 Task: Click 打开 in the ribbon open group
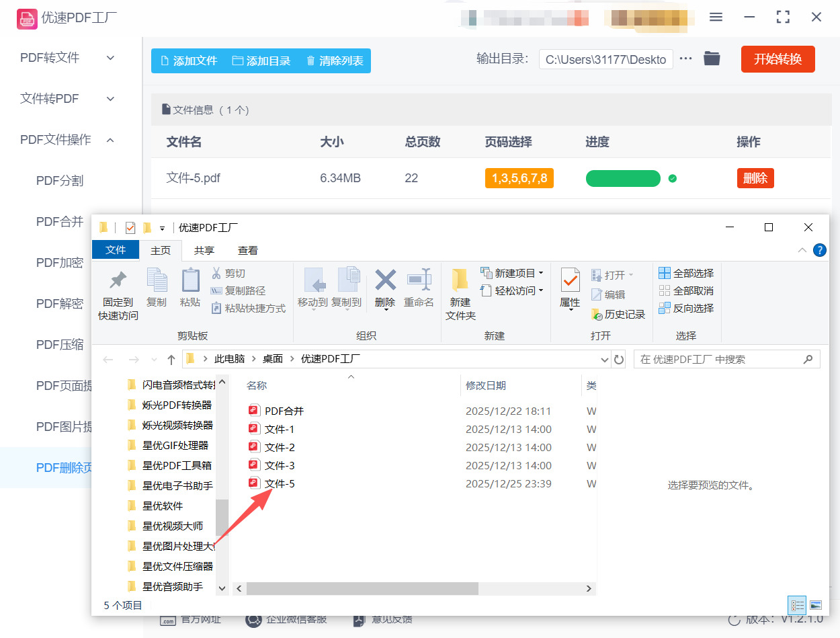[612, 275]
